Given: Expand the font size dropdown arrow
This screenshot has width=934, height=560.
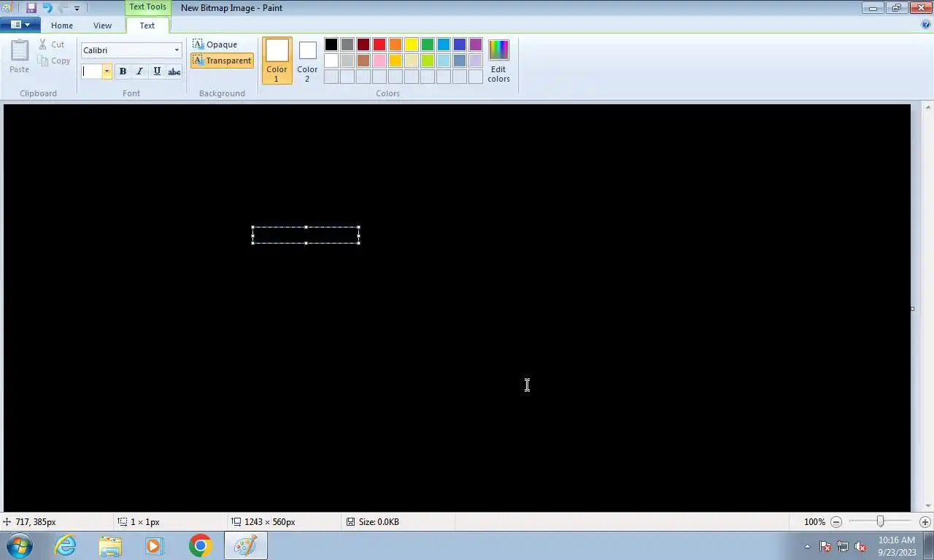Looking at the screenshot, I should (107, 71).
